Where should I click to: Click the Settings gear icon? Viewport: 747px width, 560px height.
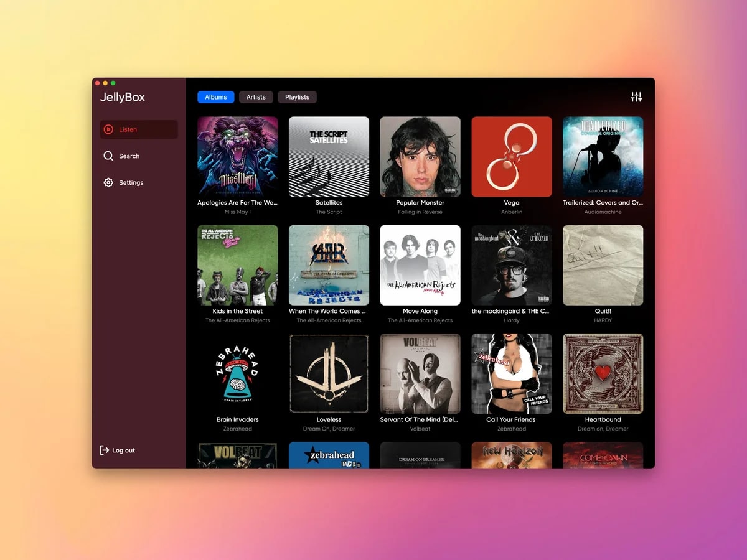tap(108, 182)
